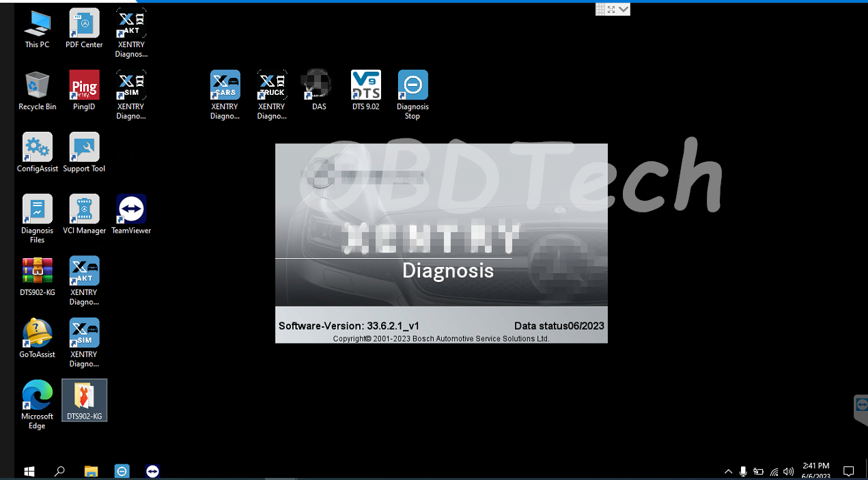The height and width of the screenshot is (480, 868).
Task: Open the Microsoft Edge desktop shortcut
Action: click(x=37, y=406)
